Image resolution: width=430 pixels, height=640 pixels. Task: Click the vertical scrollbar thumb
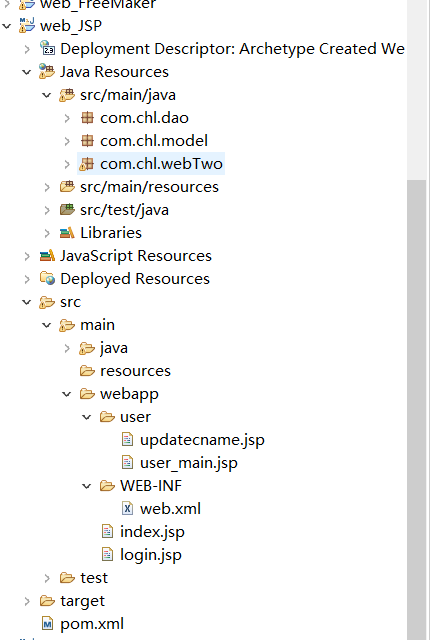(417, 409)
